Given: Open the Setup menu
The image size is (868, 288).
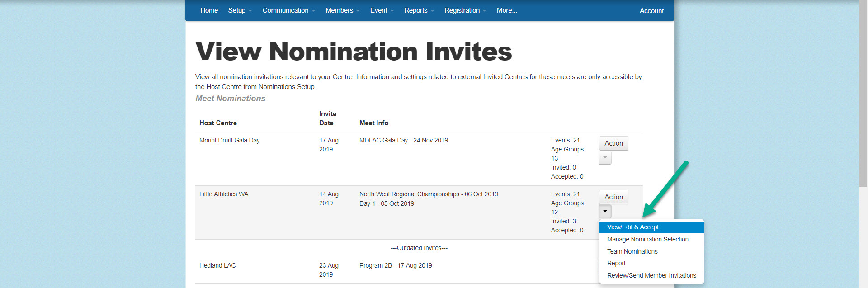Looking at the screenshot, I should click(x=240, y=10).
